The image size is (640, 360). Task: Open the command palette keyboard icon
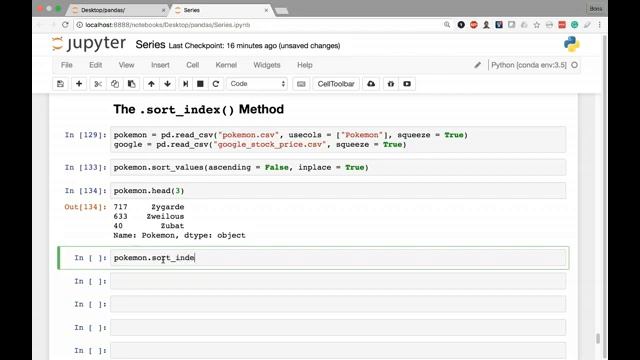tap(301, 84)
